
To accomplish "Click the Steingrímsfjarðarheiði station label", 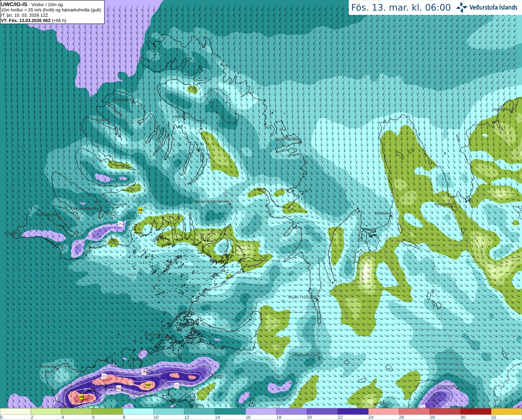I will pyautogui.click(x=211, y=201).
